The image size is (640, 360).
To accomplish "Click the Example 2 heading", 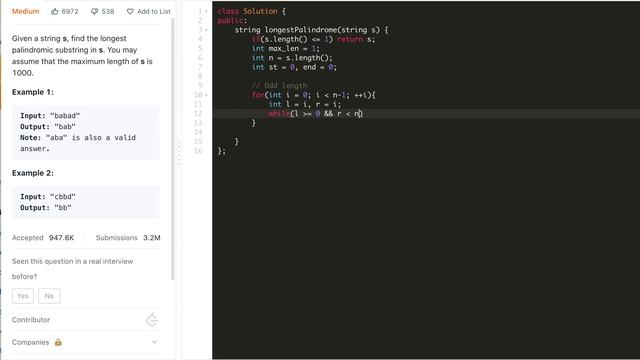I will tap(33, 173).
